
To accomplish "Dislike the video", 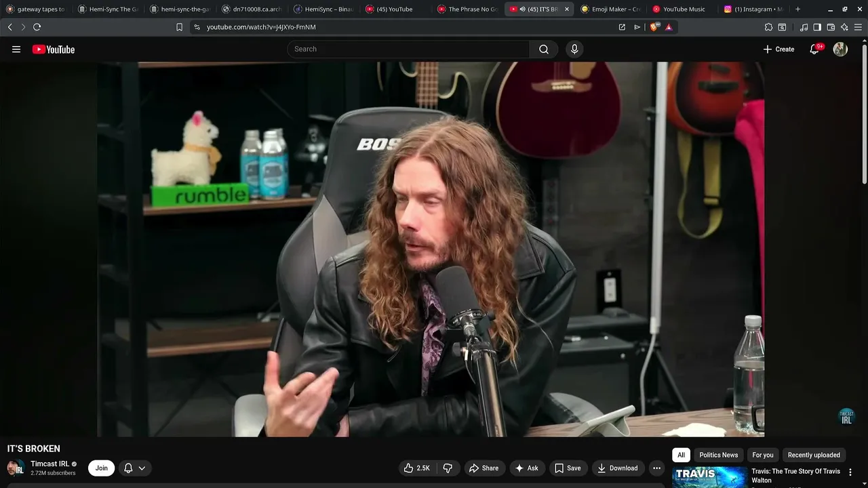I will click(448, 468).
